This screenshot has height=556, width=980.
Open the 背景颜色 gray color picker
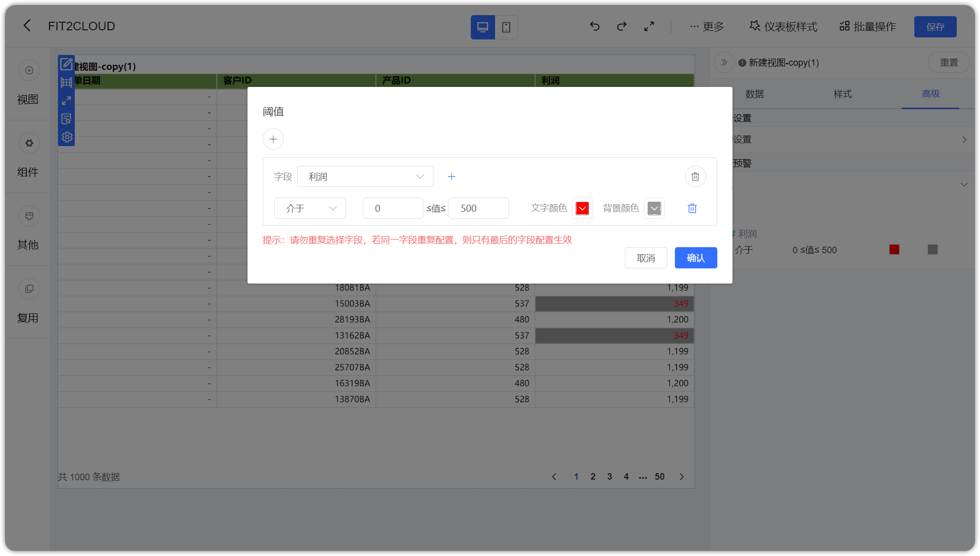pyautogui.click(x=654, y=208)
